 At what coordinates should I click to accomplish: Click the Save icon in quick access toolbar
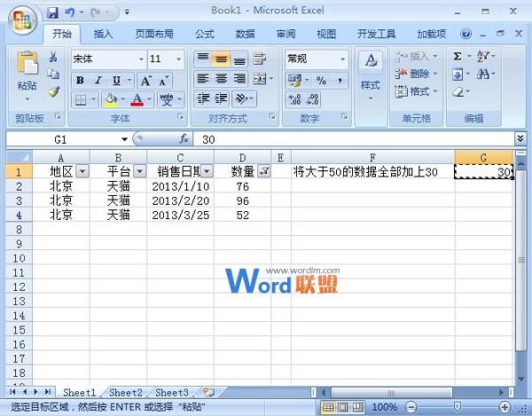tap(52, 13)
